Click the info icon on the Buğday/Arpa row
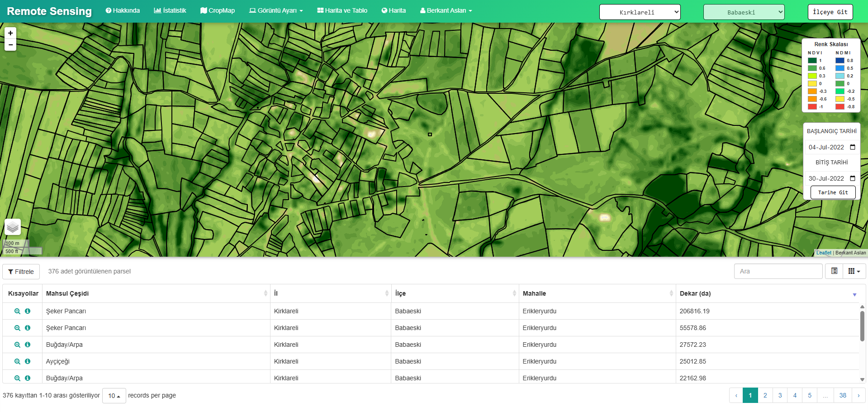868x412 pixels. 28,345
